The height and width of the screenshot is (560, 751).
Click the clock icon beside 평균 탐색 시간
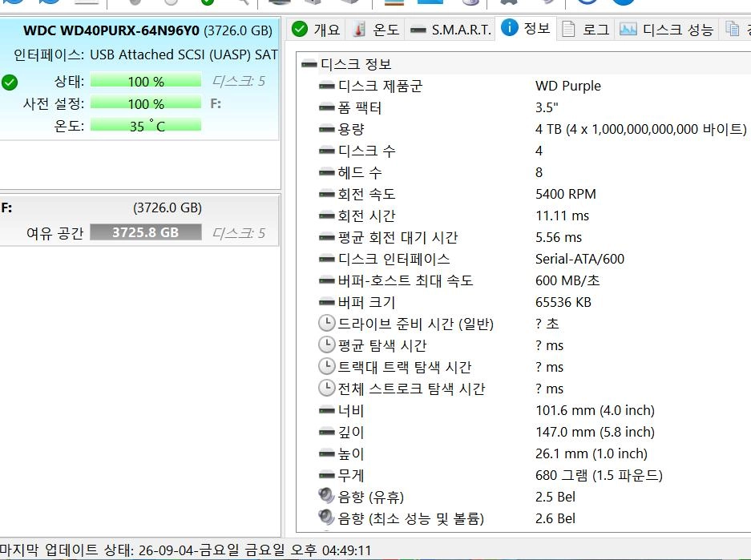coord(327,344)
